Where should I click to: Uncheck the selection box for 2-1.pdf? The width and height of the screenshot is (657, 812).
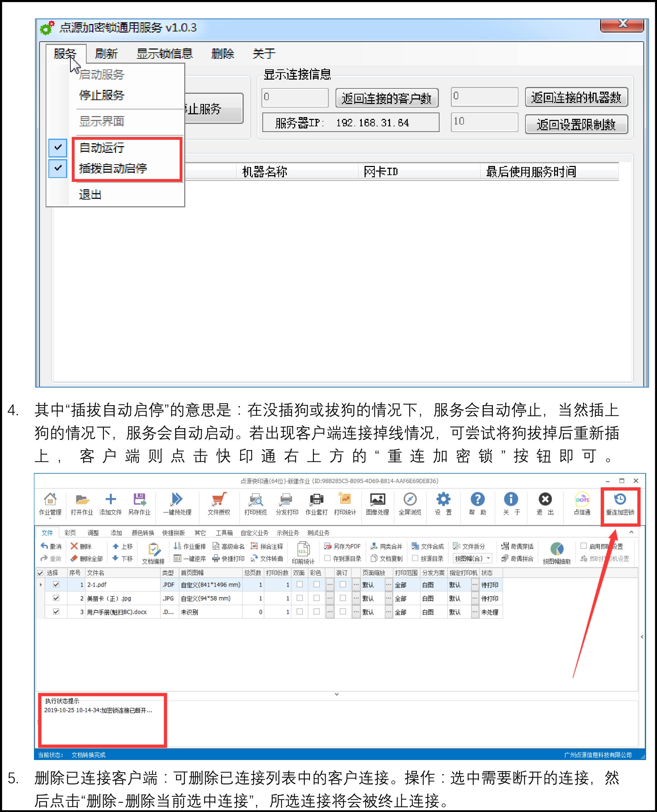[56, 584]
